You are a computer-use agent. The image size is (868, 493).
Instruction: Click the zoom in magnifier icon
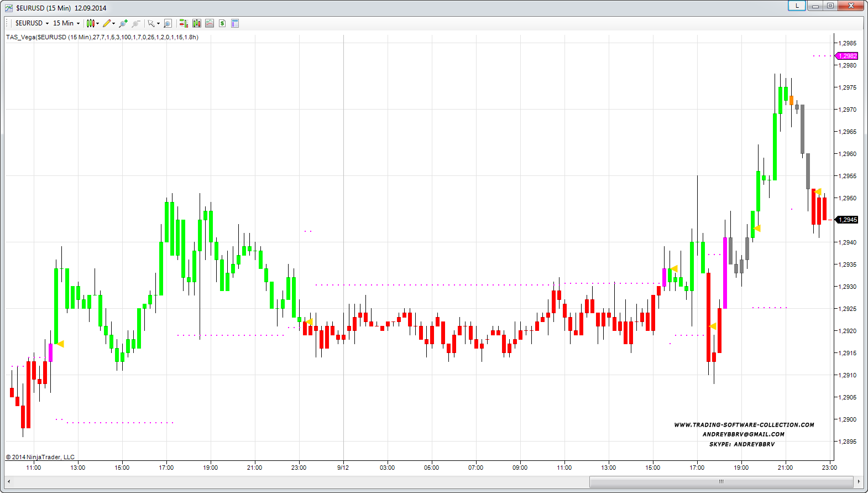point(123,23)
